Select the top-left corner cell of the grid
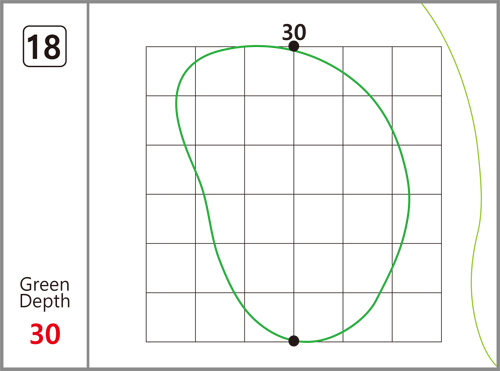The image size is (500, 371). point(171,71)
